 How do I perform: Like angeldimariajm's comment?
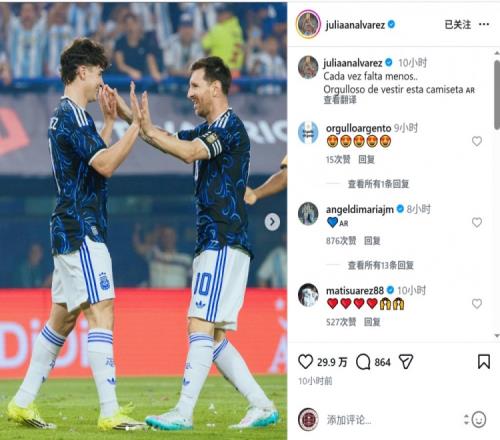[477, 222]
